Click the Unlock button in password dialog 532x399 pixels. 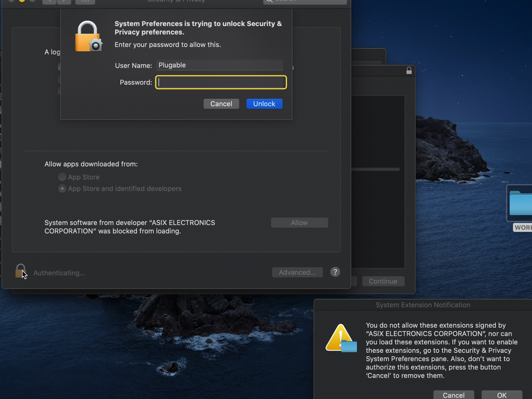pos(264,104)
